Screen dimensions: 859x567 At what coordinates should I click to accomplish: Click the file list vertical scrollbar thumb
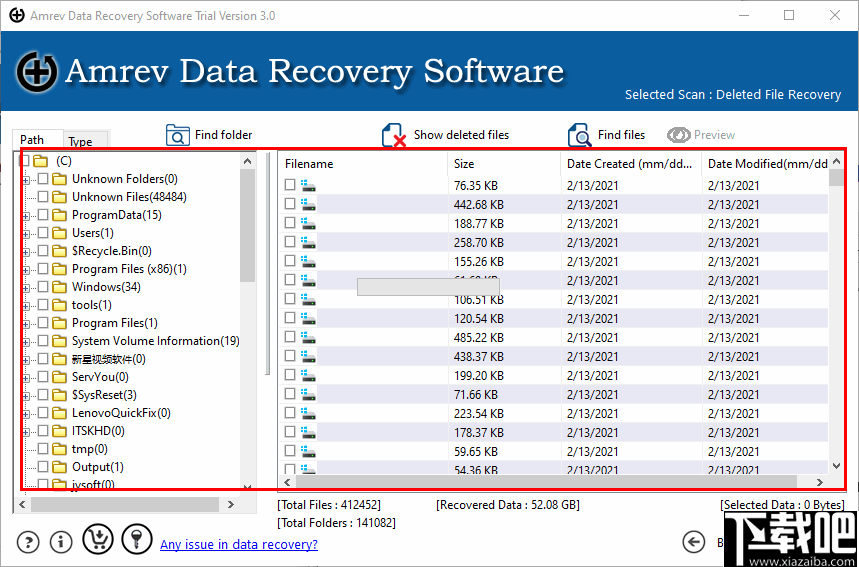(836, 177)
